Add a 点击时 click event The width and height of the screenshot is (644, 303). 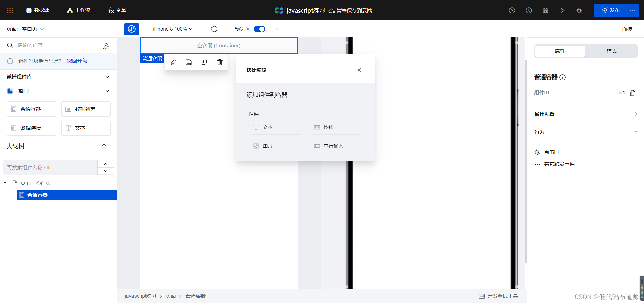tap(547, 152)
